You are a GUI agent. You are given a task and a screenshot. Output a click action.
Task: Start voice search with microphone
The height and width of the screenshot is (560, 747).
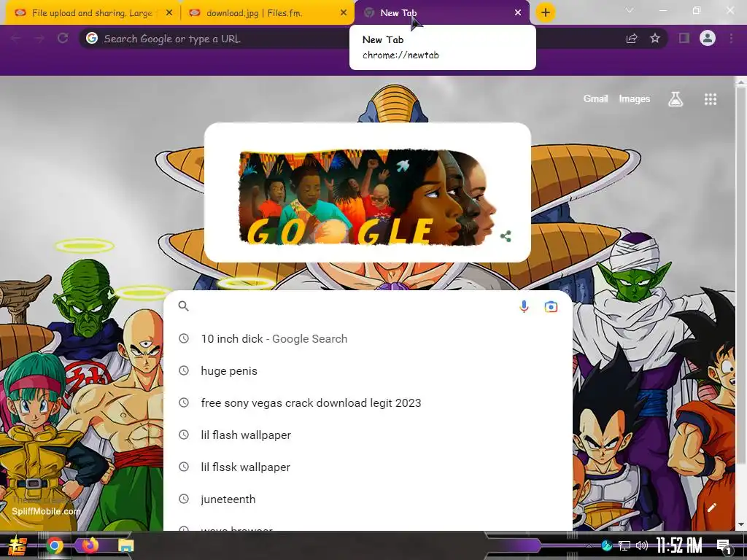coord(524,307)
